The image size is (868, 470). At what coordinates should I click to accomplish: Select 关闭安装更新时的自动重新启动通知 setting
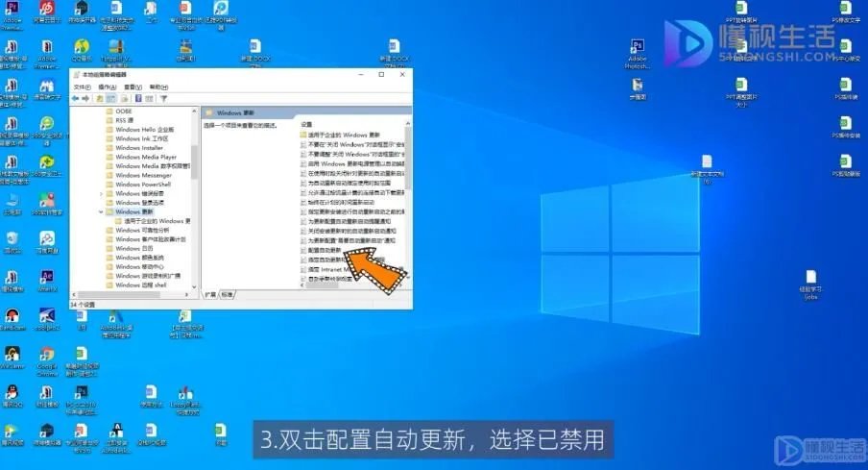[x=349, y=231]
